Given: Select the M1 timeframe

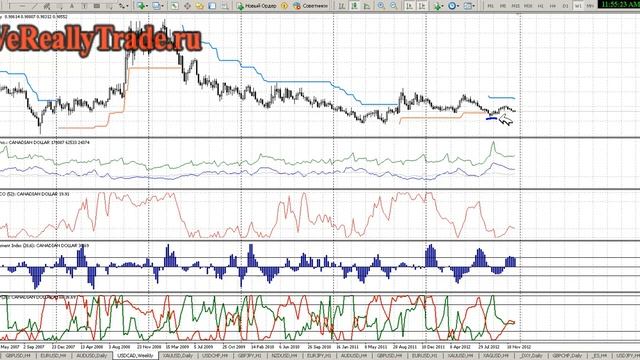Looking at the screenshot, I should point(491,6).
